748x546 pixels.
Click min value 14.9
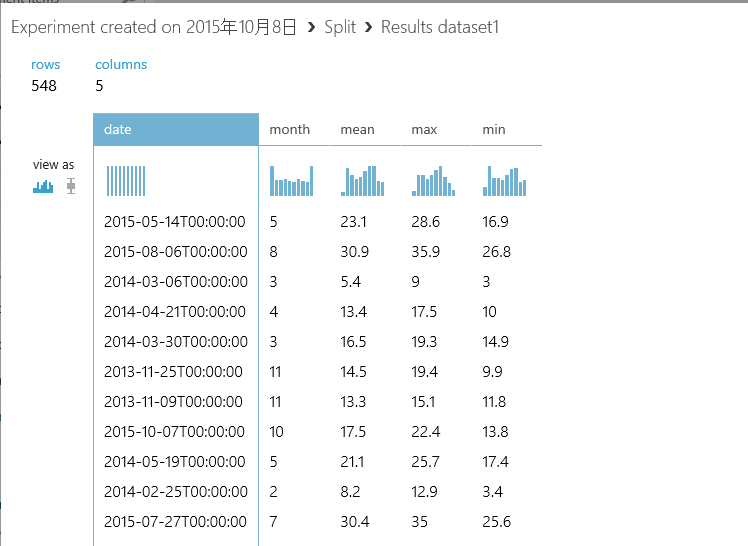pyautogui.click(x=495, y=342)
